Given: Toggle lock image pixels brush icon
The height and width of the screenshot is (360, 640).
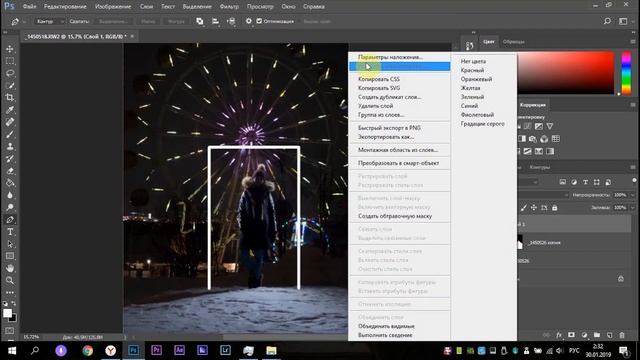Looking at the screenshot, I should (524, 208).
